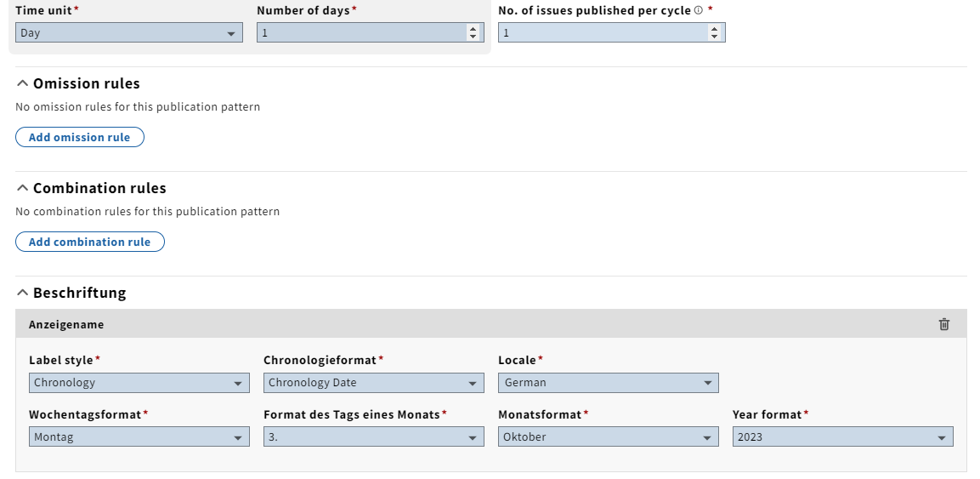Collapse the Combination rules section
Viewport: 980px width, 479px height.
point(23,188)
